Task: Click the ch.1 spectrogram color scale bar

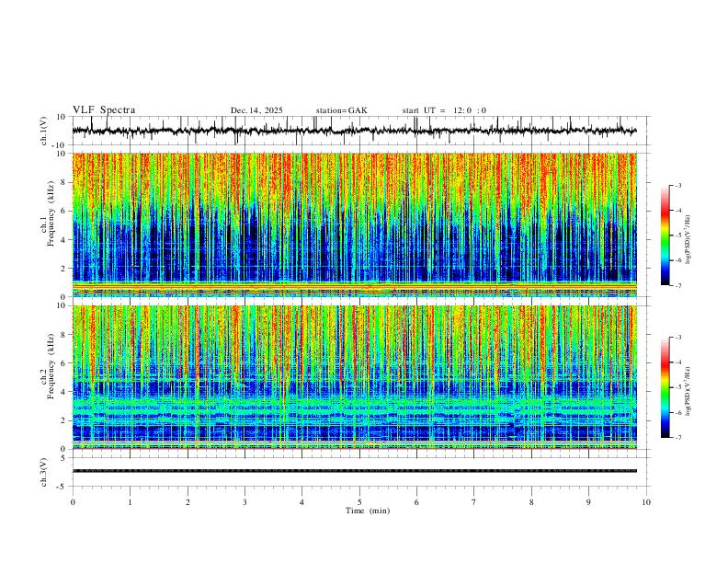Action: [665, 236]
